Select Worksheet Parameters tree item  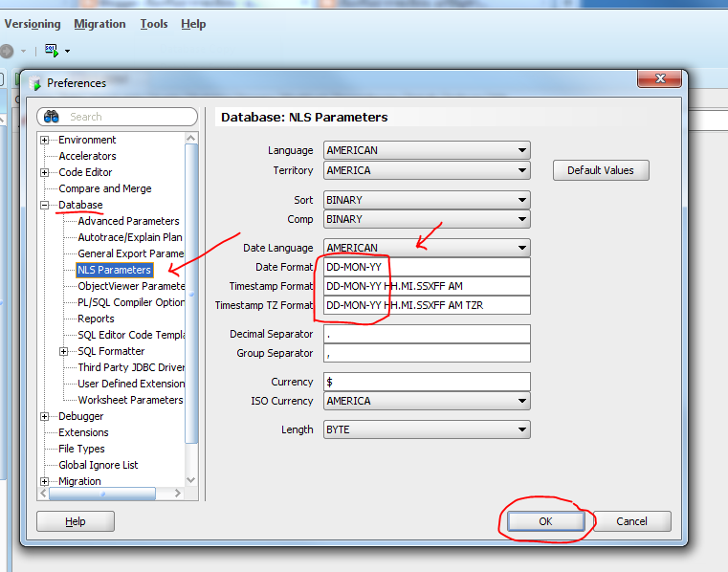(x=130, y=400)
